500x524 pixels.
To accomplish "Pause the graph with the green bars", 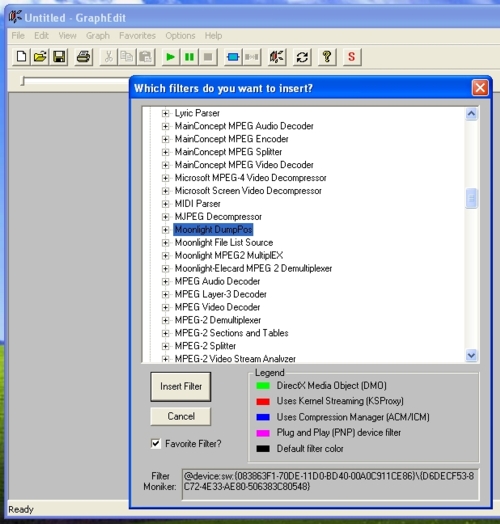I will (x=190, y=57).
